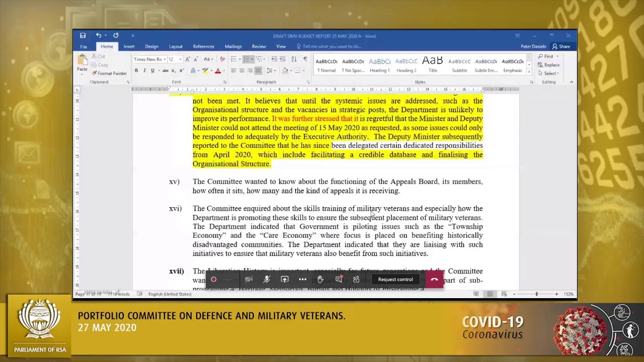The width and height of the screenshot is (644, 362).
Task: Open the Font dialog launcher
Action: point(225,82)
